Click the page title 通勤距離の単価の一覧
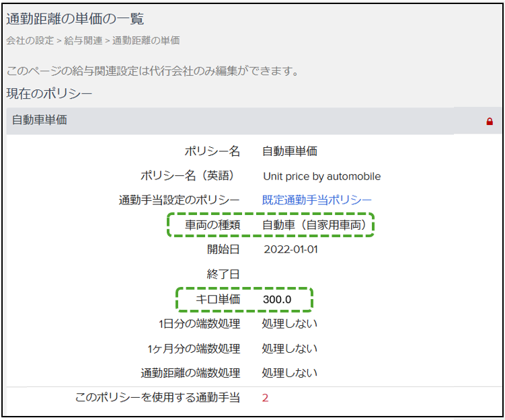Viewport: 505px width, 420px height. (75, 19)
